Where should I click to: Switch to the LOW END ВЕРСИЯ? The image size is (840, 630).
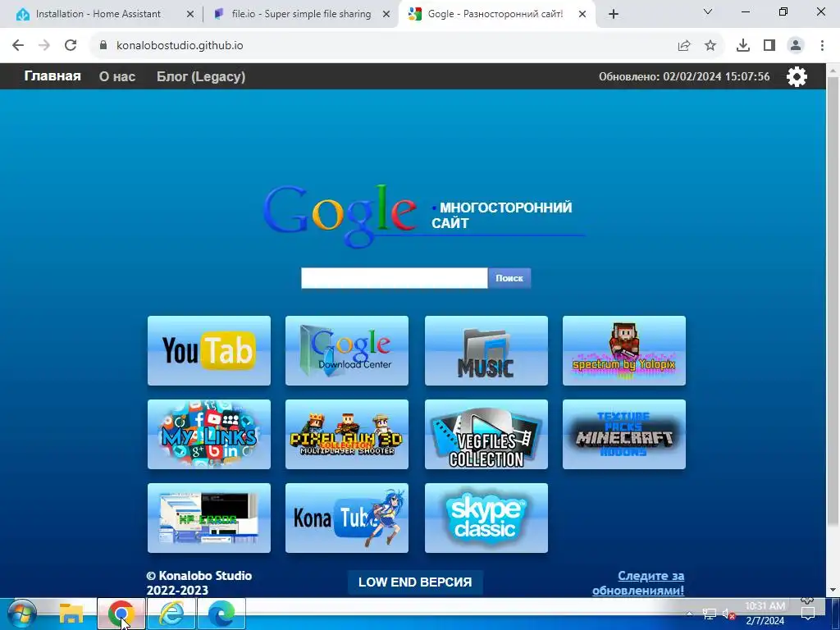tap(415, 582)
